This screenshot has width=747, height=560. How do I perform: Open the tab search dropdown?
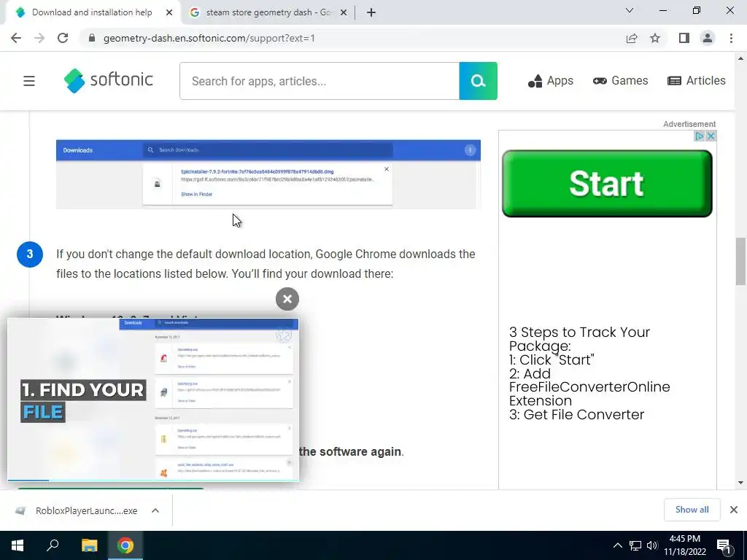(630, 10)
